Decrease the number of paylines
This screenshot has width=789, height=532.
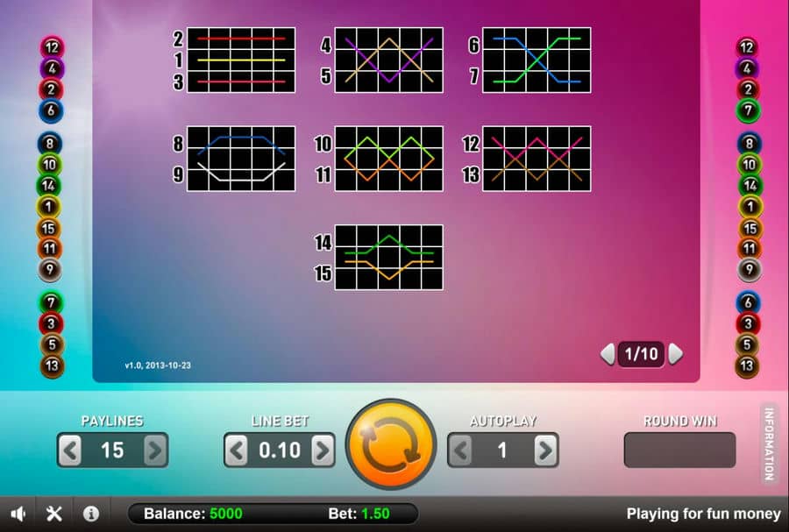pos(70,450)
